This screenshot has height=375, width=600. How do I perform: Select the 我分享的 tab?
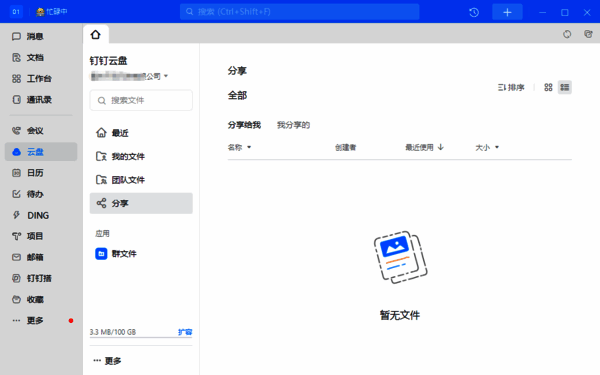coord(293,125)
